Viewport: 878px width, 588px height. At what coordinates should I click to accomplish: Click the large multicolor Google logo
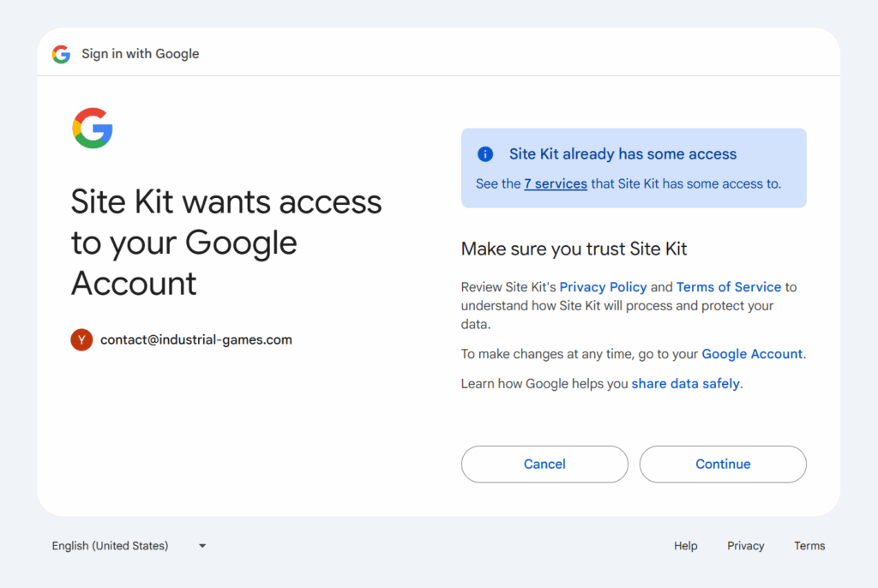93,129
